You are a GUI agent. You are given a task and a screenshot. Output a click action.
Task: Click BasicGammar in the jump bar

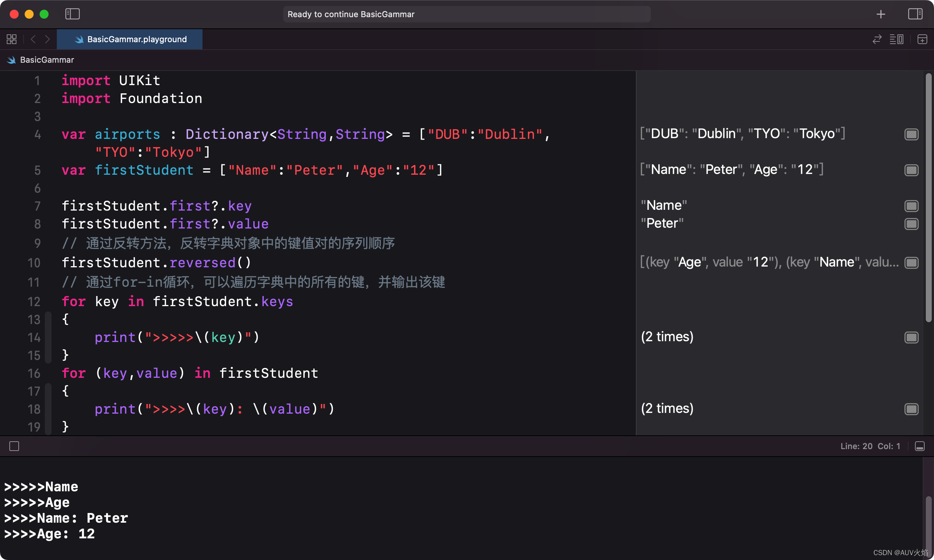click(46, 60)
